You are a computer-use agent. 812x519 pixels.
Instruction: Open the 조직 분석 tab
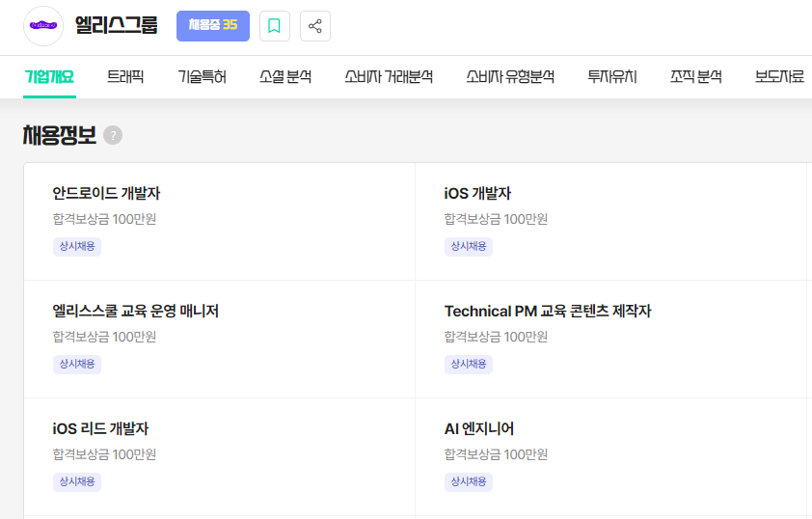click(x=696, y=77)
